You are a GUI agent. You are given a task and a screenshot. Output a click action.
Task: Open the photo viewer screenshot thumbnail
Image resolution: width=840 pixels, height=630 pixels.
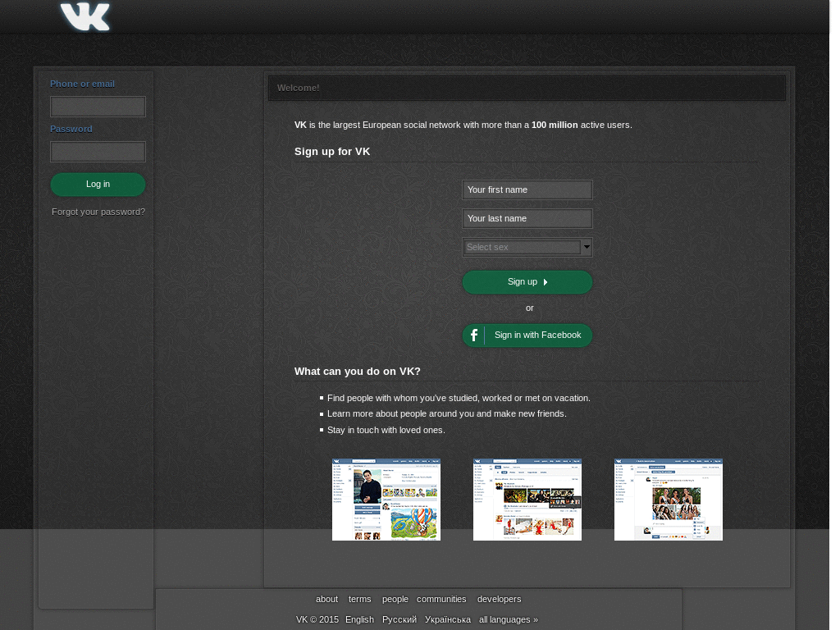click(x=669, y=500)
